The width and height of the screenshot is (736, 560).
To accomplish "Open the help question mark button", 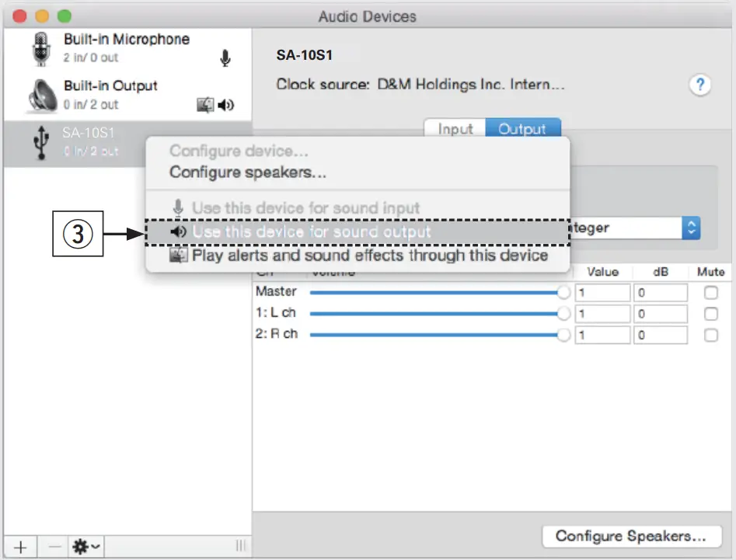I will 699,85.
